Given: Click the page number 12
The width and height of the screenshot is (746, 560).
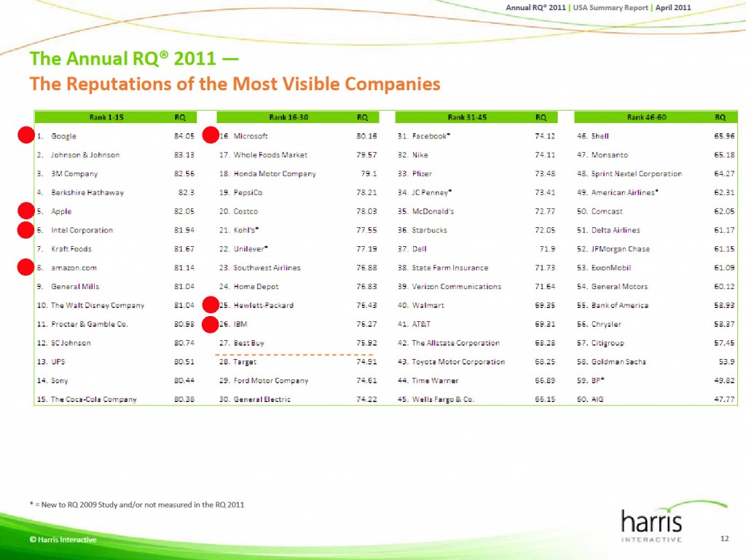Looking at the screenshot, I should coord(725,539).
